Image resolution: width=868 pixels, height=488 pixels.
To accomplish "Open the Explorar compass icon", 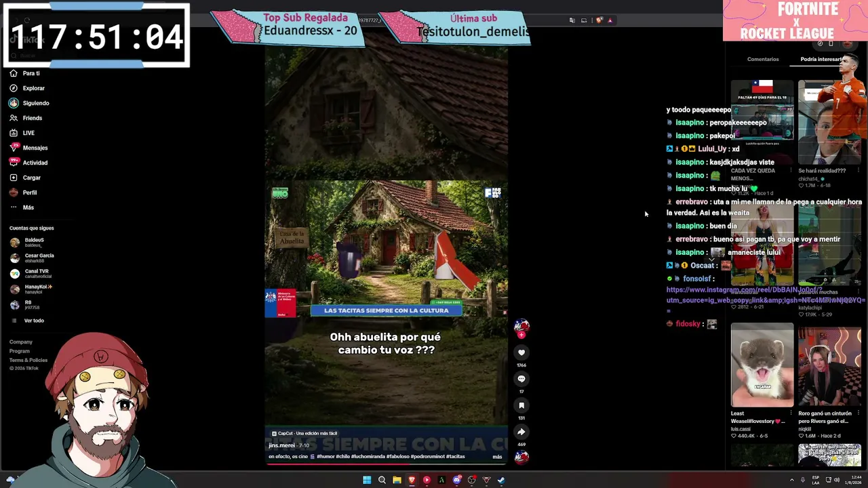I will [x=14, y=88].
